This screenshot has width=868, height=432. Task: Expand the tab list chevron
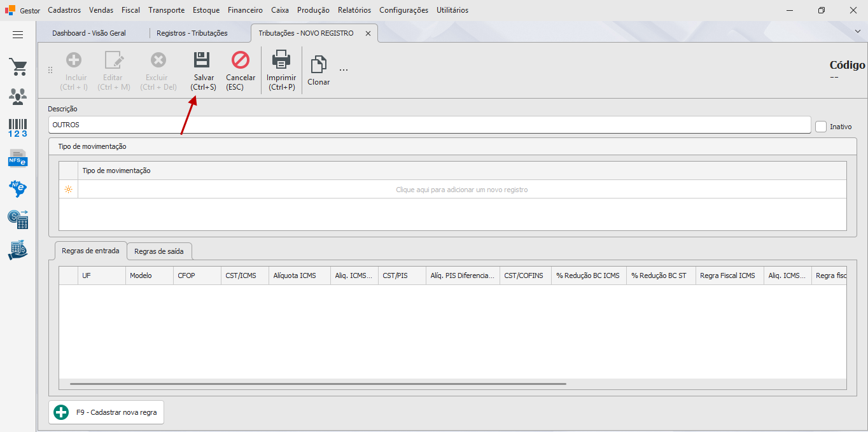pyautogui.click(x=857, y=31)
